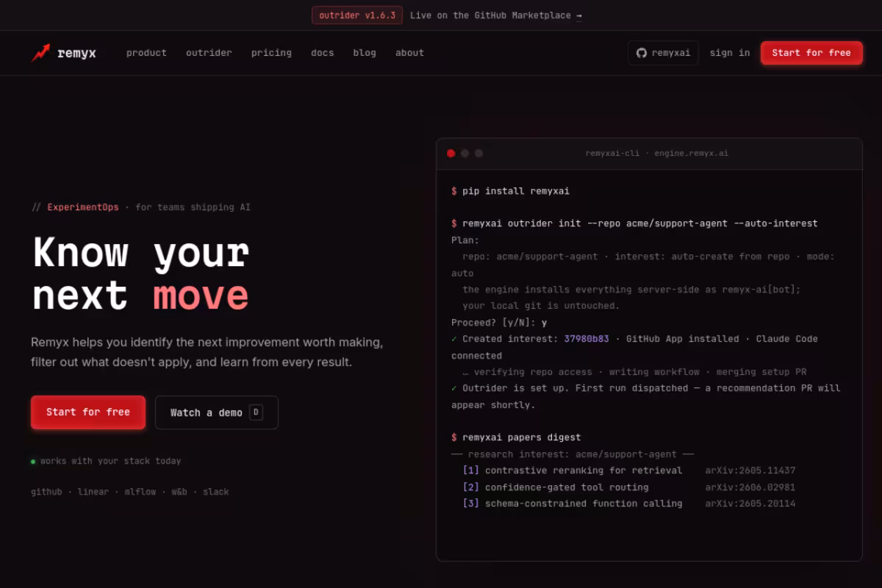Click the interest ID '37980b83'
Image resolution: width=882 pixels, height=588 pixels.
(587, 339)
